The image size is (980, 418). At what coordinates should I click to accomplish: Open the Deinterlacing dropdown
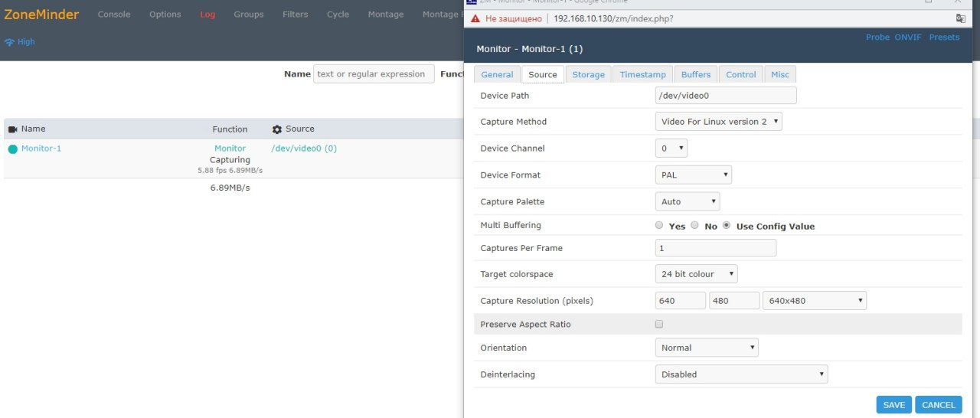[x=742, y=374]
